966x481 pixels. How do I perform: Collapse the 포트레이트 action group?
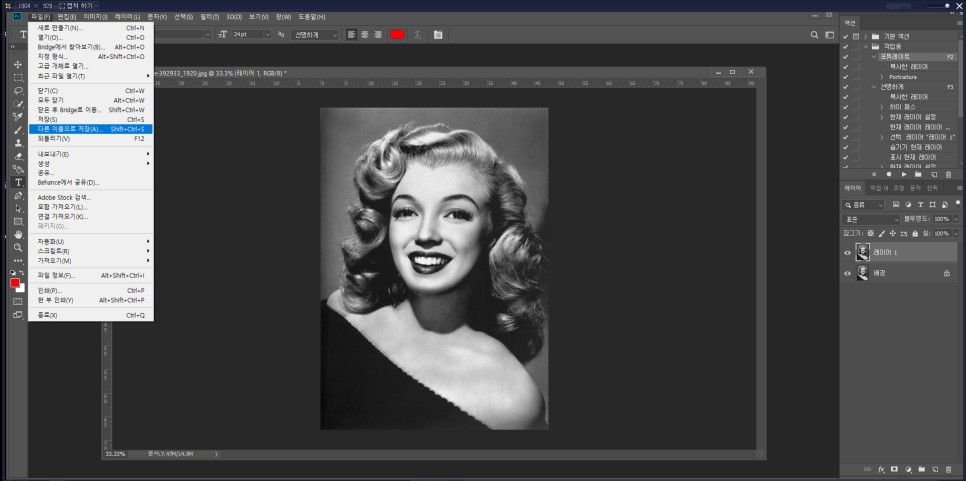click(x=872, y=57)
